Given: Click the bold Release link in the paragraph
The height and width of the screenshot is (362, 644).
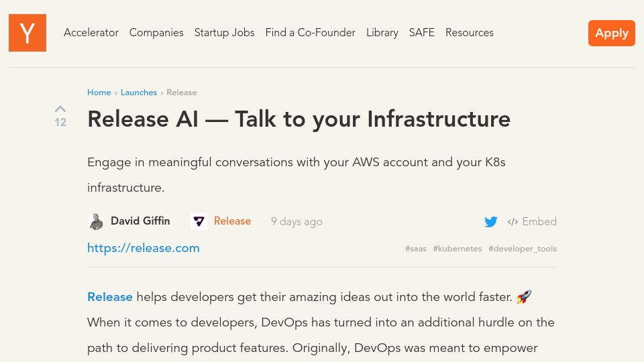Looking at the screenshot, I should point(110,297).
